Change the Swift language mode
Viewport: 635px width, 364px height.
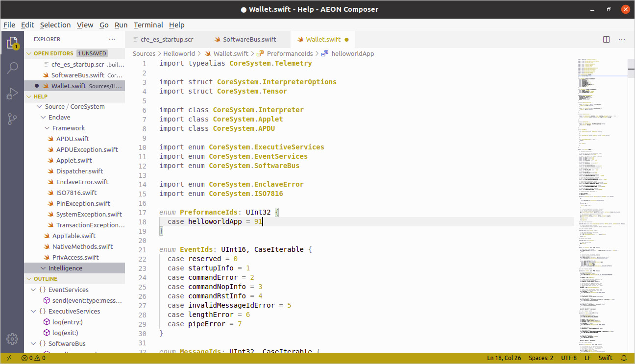tap(605, 358)
